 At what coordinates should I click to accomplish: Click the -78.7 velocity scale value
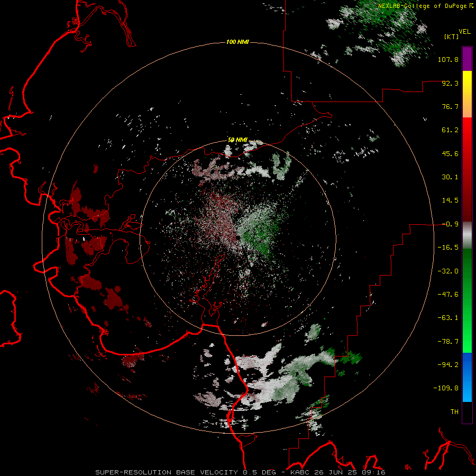(448, 342)
